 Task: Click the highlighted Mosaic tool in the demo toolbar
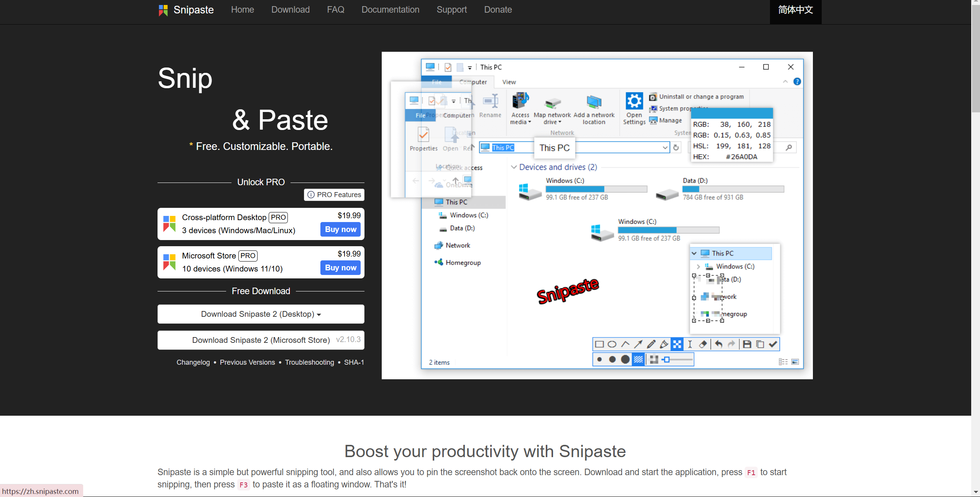click(x=677, y=344)
